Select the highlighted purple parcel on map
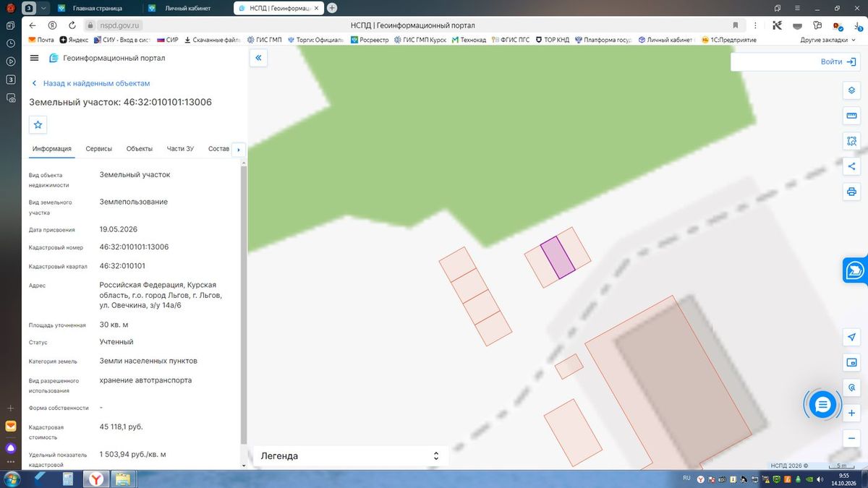 558,257
